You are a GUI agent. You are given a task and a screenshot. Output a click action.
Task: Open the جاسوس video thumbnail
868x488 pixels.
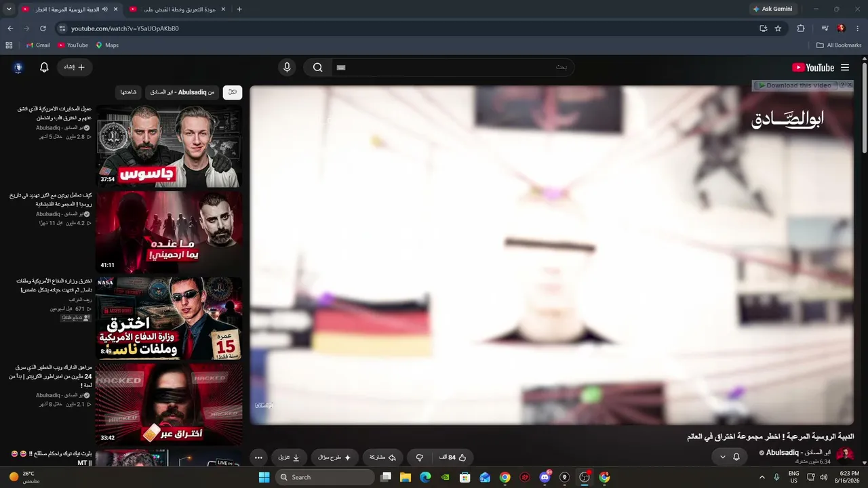pos(169,146)
